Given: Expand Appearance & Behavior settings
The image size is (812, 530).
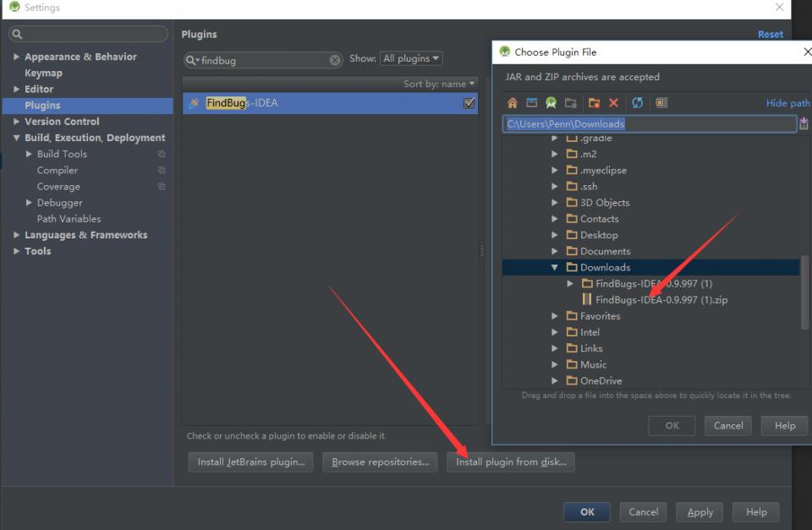Looking at the screenshot, I should pyautogui.click(x=16, y=57).
